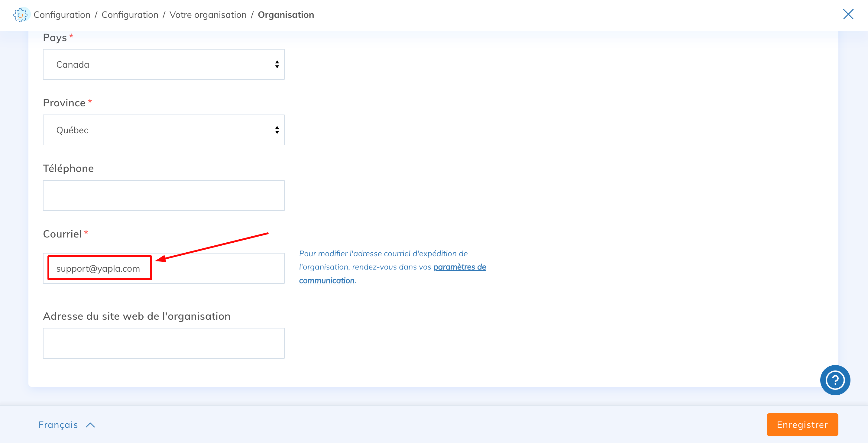Close the Organisation configuration page
The height and width of the screenshot is (443, 868).
tap(848, 14)
